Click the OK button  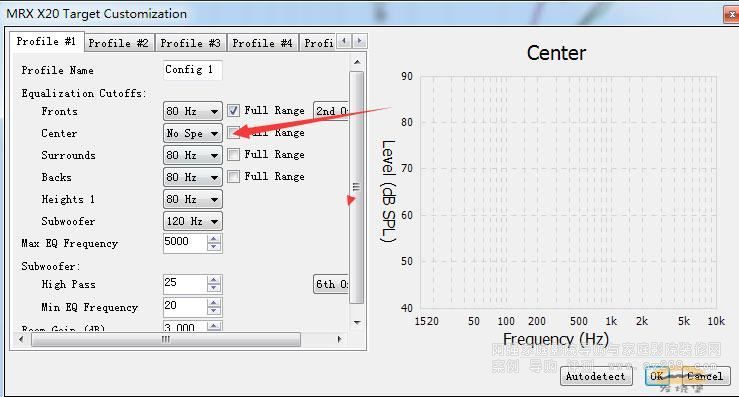pyautogui.click(x=657, y=376)
